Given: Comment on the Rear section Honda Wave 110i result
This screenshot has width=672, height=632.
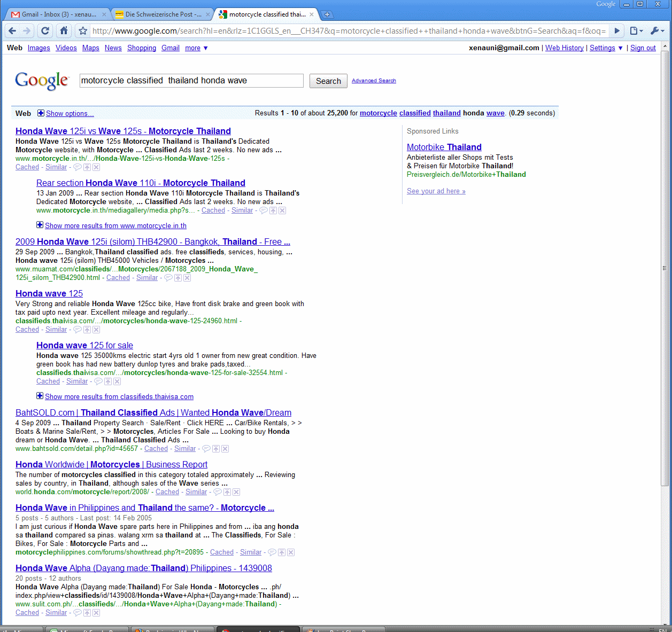Looking at the screenshot, I should pos(264,210).
